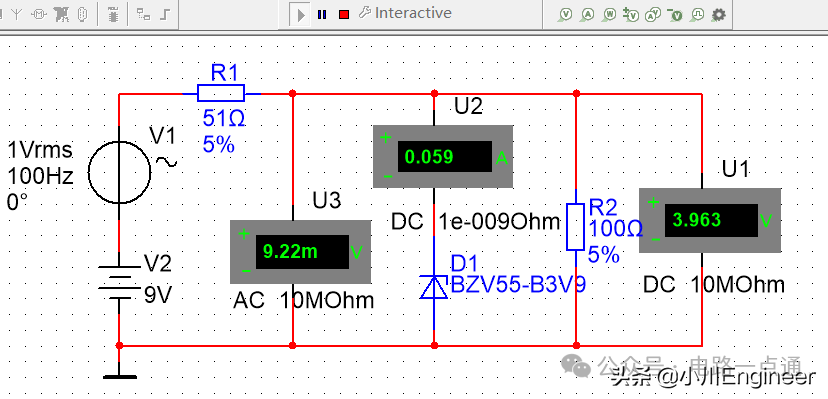
Task: Stop the simulation with the red square
Action: pos(344,14)
